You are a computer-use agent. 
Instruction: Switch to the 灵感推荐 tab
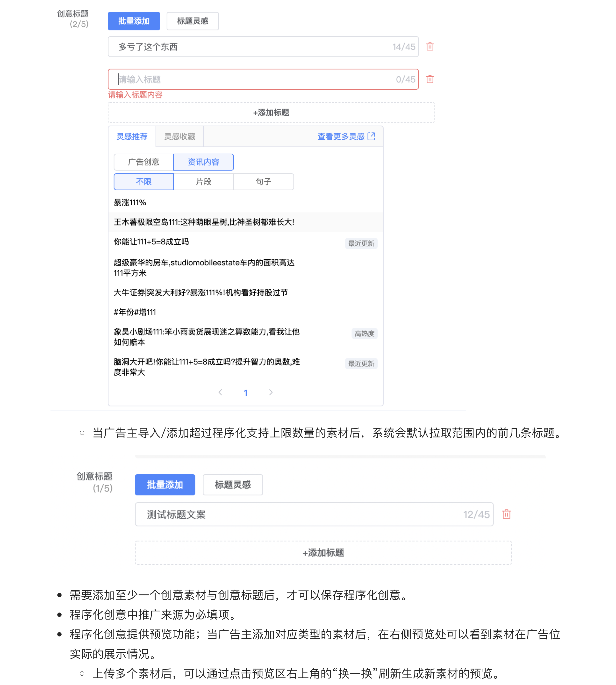pos(132,136)
